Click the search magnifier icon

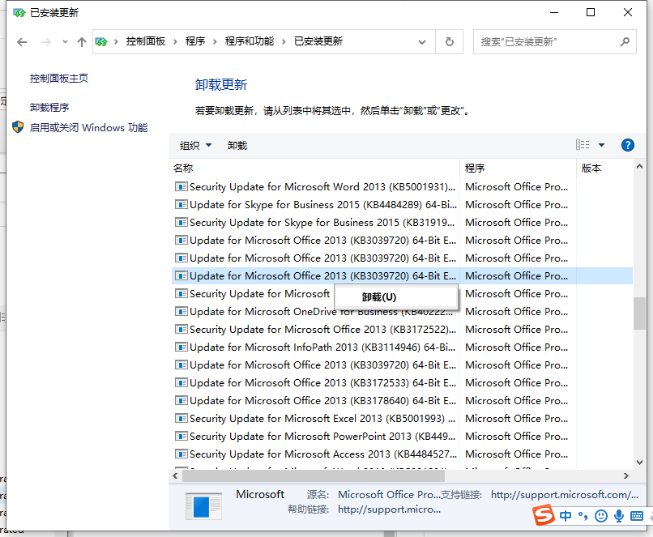[624, 42]
